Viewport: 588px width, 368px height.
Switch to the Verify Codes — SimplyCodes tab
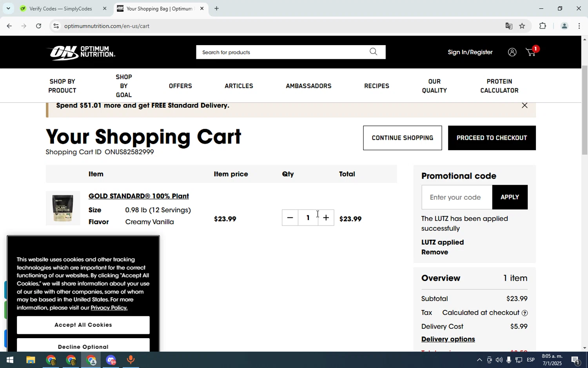coord(61,8)
